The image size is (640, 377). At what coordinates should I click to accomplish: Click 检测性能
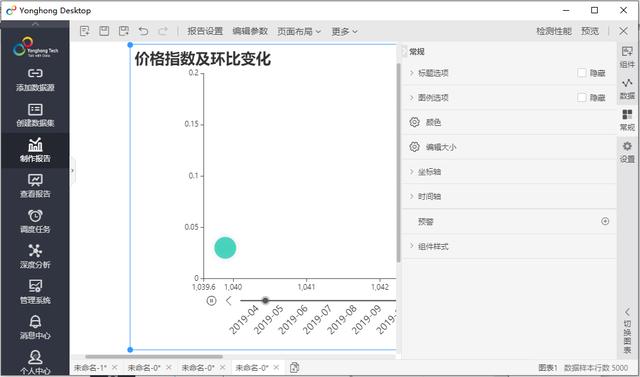pos(554,31)
